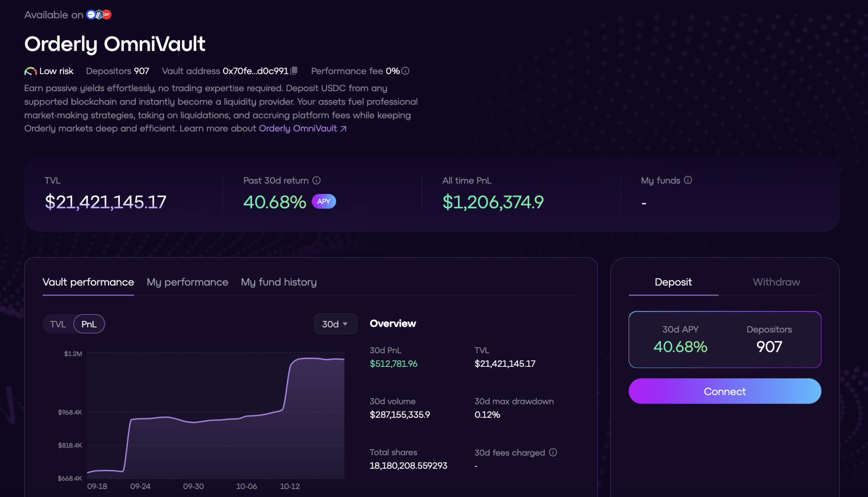The width and height of the screenshot is (868, 497).
Task: Select the PnL chart toggle
Action: point(89,324)
